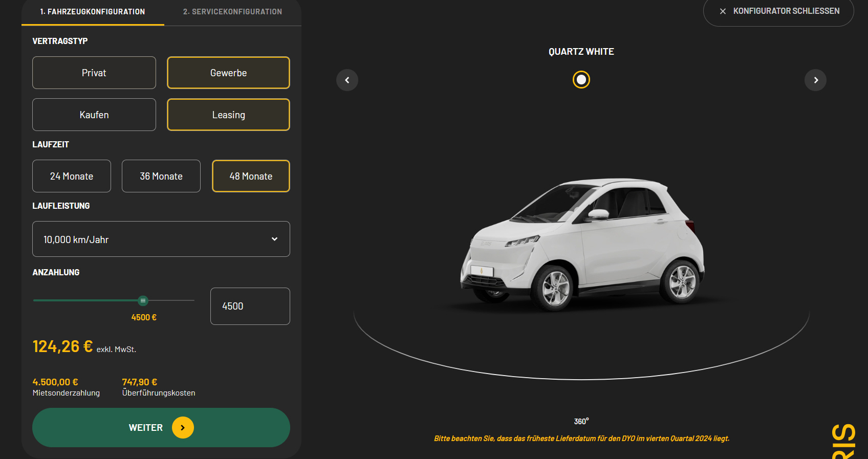Click the Anzahlung amount input field

250,306
